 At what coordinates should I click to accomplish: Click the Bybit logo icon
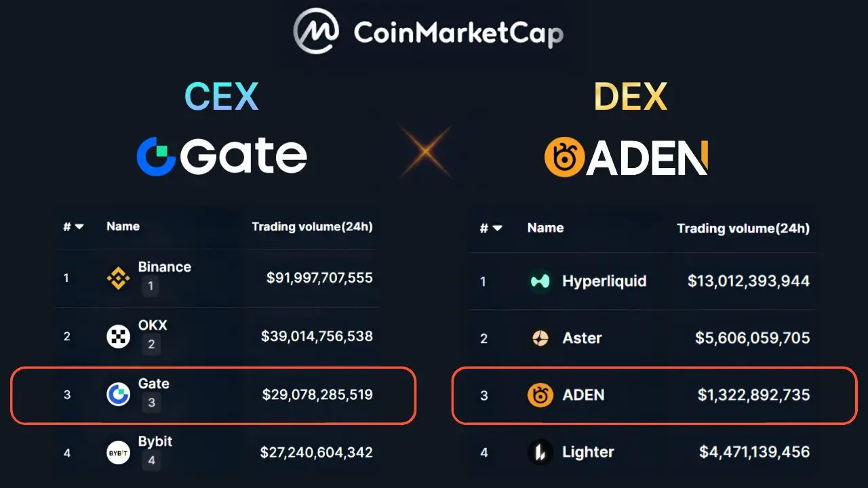(x=119, y=452)
